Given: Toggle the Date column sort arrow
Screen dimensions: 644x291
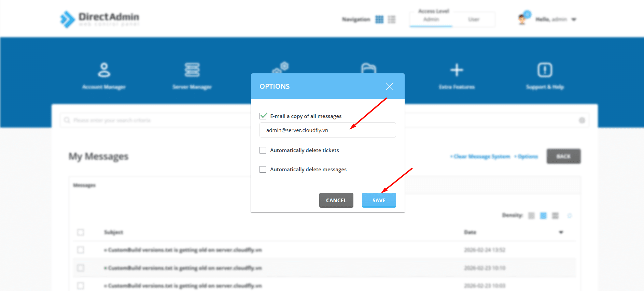Looking at the screenshot, I should [x=561, y=232].
